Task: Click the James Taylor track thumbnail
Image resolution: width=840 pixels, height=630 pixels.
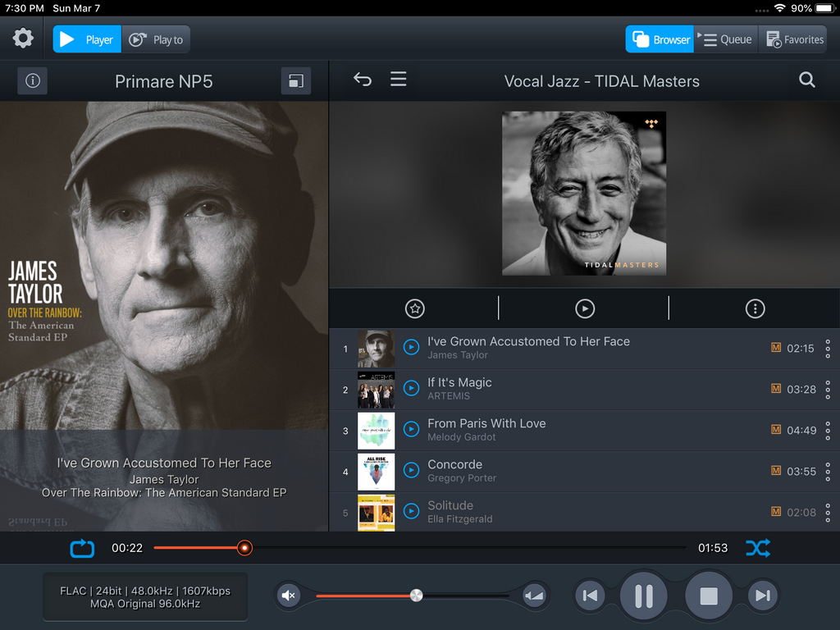Action: click(x=376, y=349)
